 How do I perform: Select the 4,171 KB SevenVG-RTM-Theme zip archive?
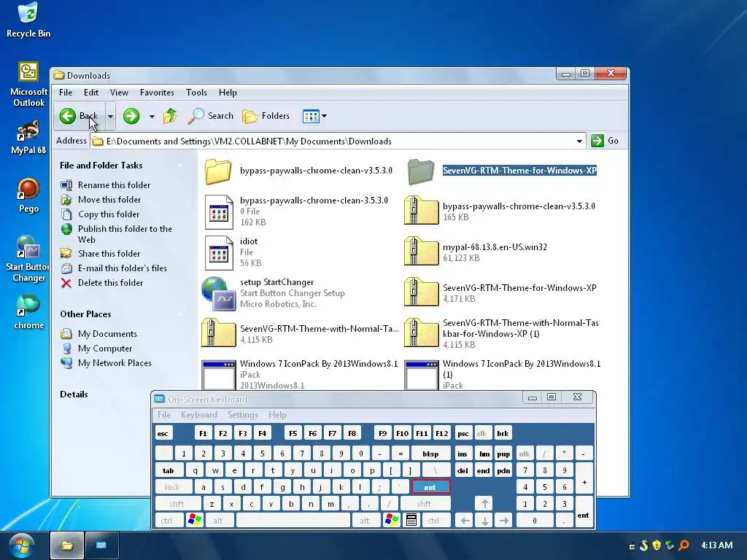pos(421,293)
